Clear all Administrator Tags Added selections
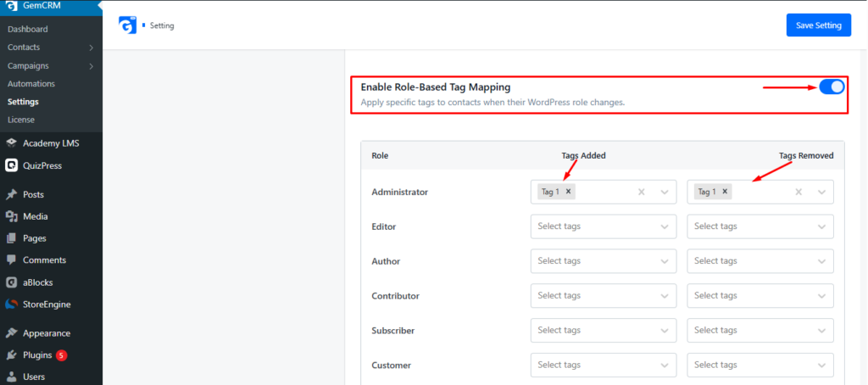The height and width of the screenshot is (385, 868). [x=642, y=192]
